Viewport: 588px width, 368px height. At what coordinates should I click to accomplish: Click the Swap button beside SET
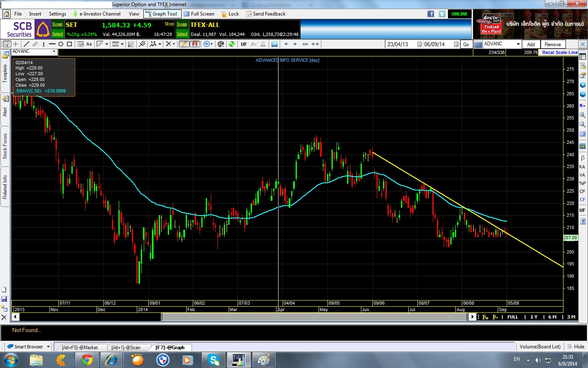coord(58,24)
